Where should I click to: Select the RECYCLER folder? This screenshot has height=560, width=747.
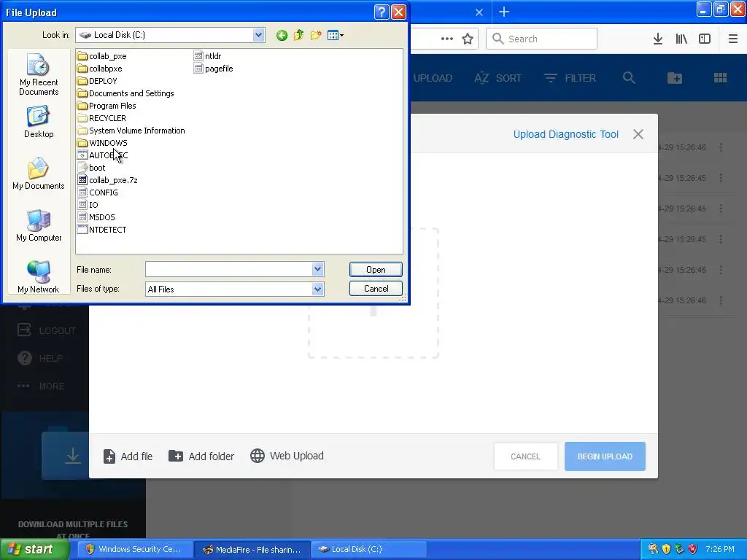pos(102,118)
